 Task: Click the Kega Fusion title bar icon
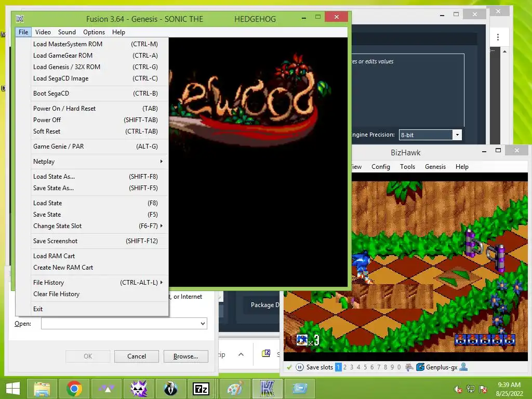[20, 19]
